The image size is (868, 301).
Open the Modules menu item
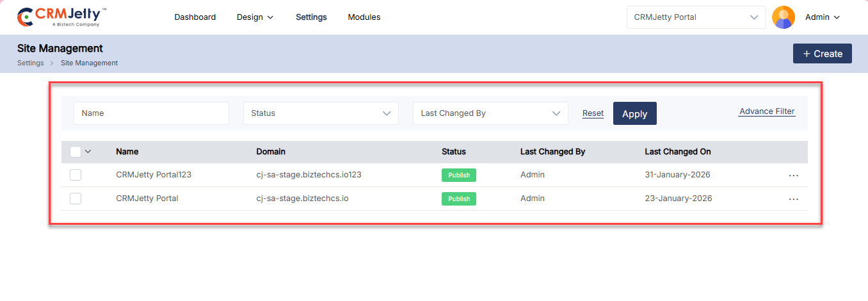click(x=364, y=17)
